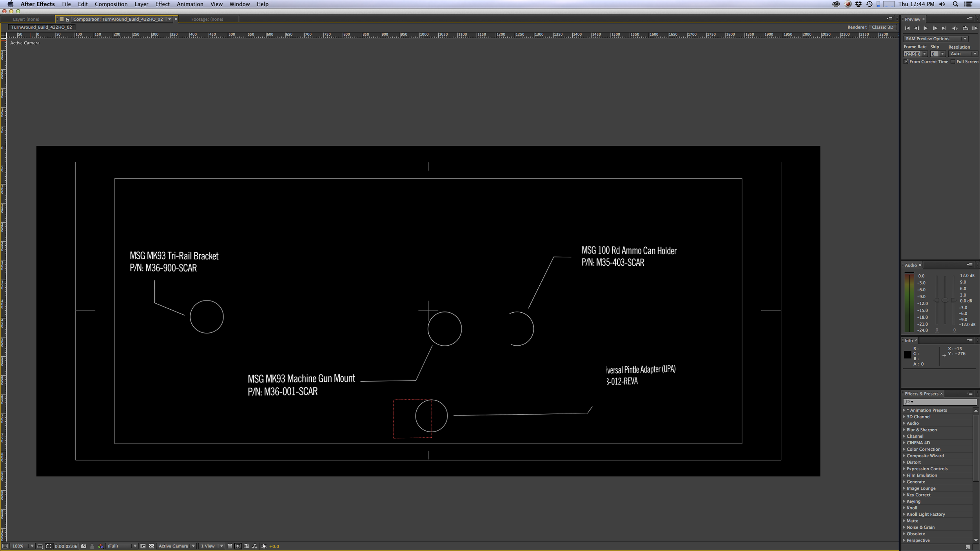Open the (Full) resolution dropdown
980x551 pixels.
pos(122,546)
